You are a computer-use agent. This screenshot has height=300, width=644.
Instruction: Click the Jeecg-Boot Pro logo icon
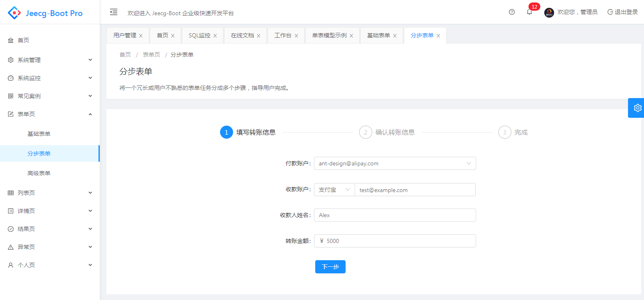point(14,13)
